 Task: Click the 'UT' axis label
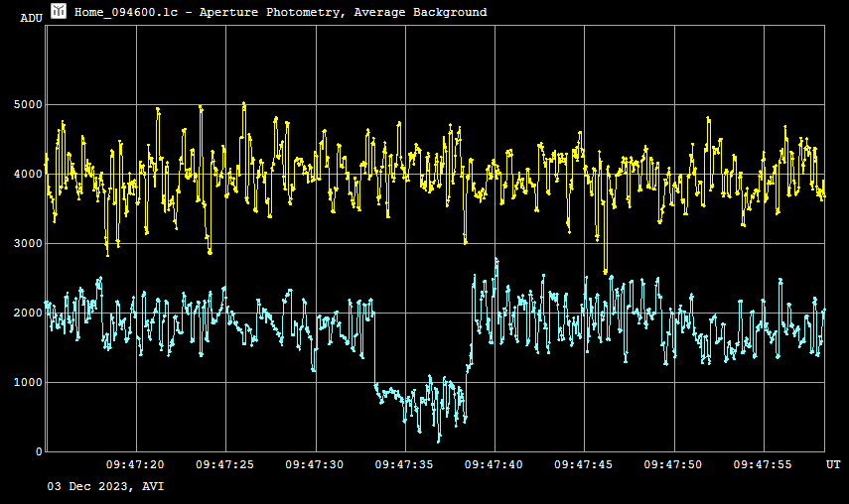(x=833, y=464)
